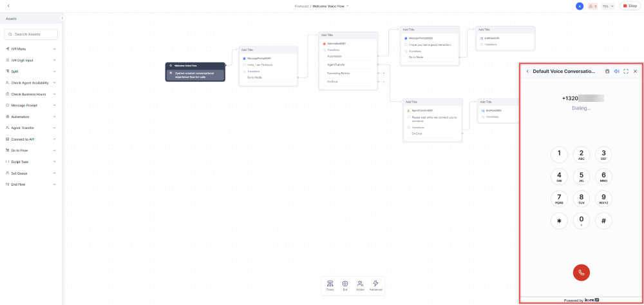Go back using the voice panel's left arrow

pos(528,71)
